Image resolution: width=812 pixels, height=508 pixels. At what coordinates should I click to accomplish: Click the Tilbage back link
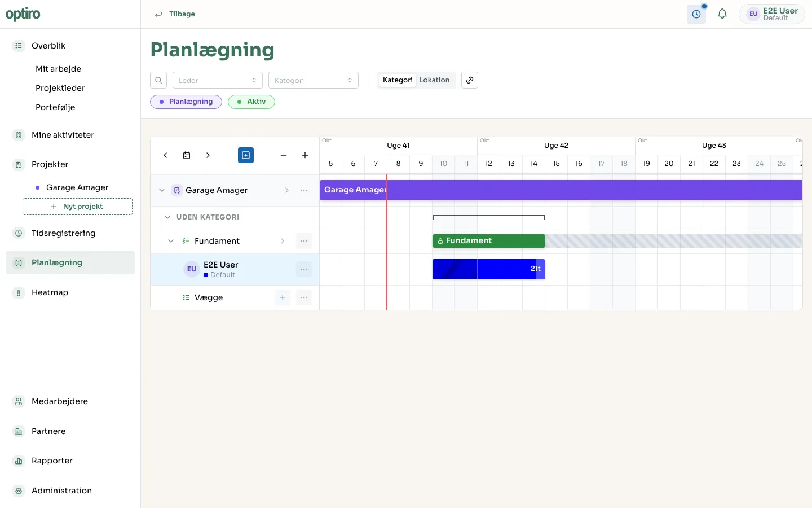175,14
